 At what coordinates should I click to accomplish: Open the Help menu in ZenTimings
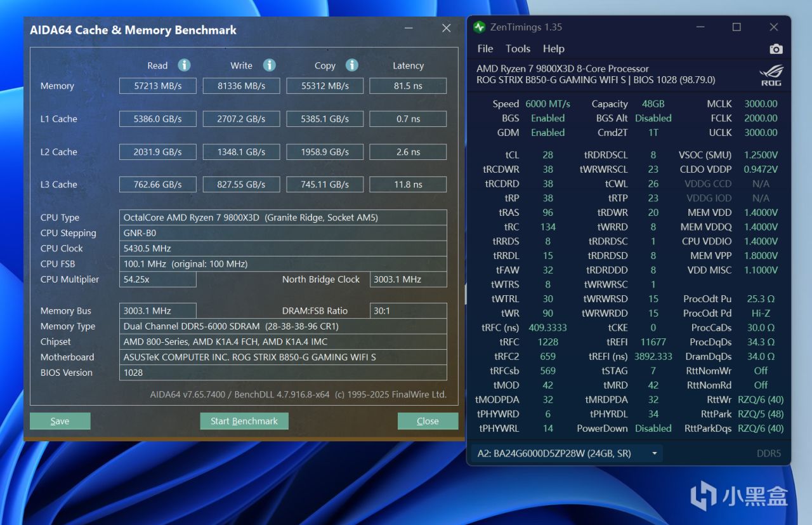[x=553, y=49]
